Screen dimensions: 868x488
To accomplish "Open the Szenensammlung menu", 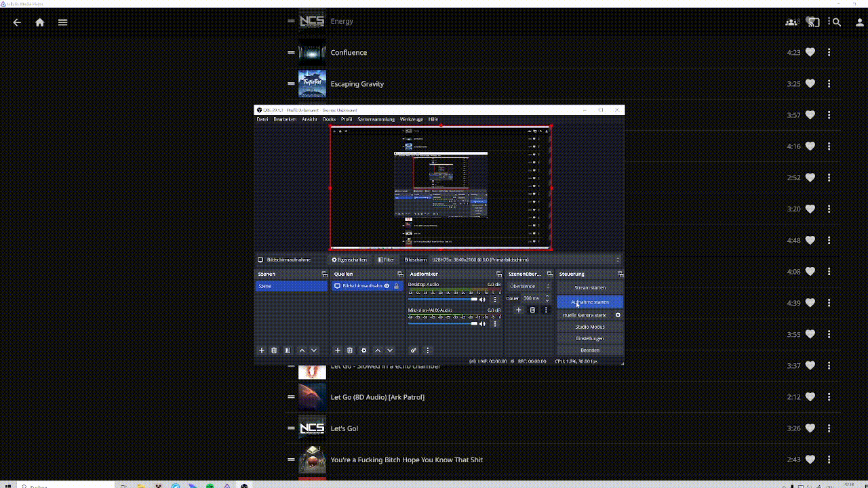I will (x=376, y=119).
